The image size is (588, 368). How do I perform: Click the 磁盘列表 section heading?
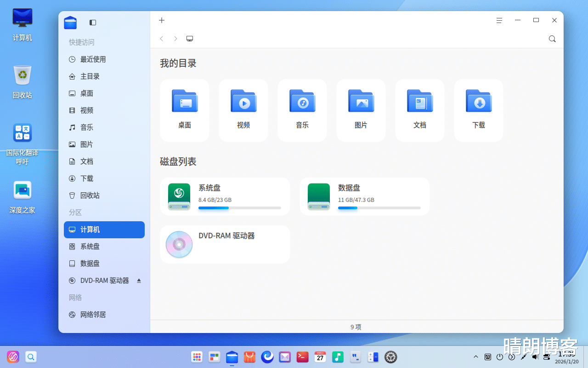click(178, 162)
